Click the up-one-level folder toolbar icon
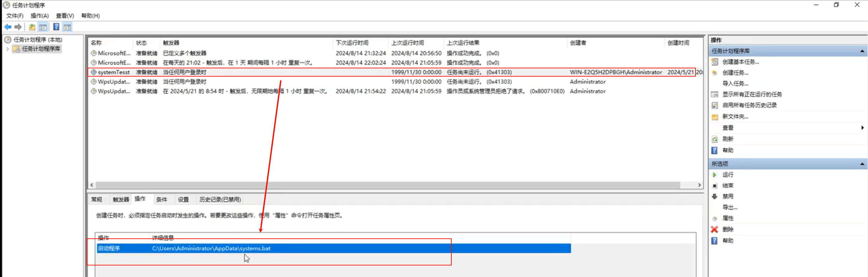 [32, 27]
